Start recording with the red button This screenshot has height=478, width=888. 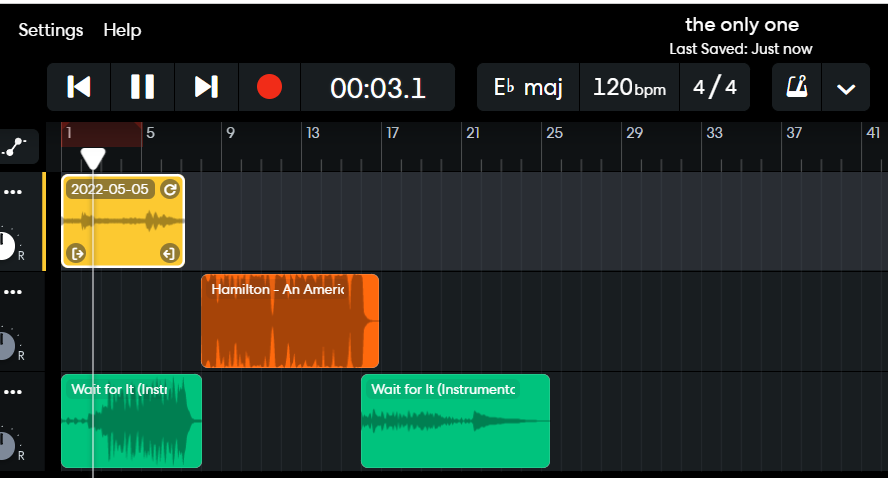[269, 87]
